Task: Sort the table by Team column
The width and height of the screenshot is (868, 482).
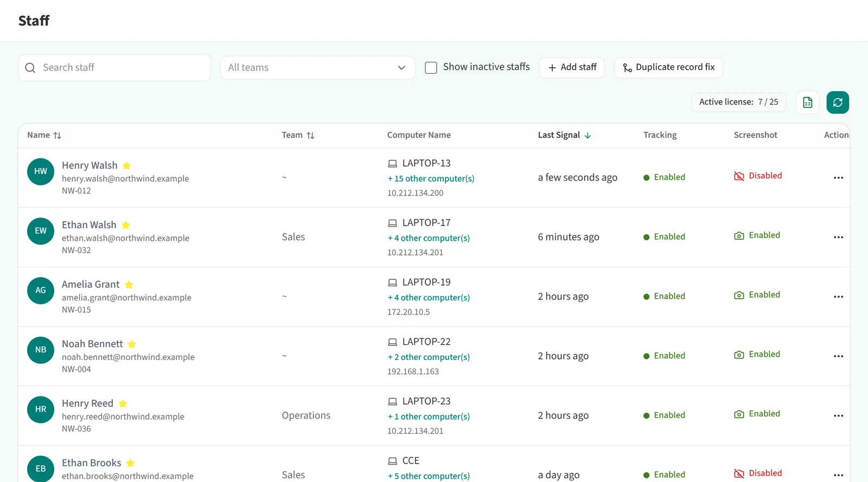Action: [x=298, y=135]
